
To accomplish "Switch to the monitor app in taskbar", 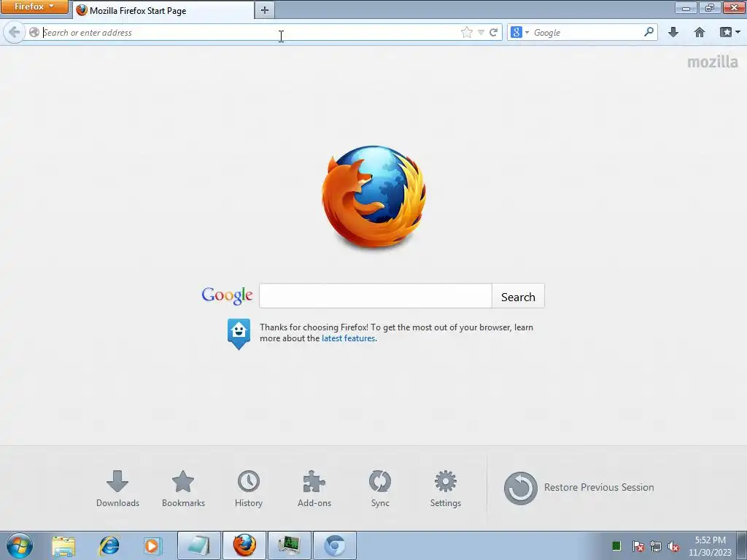I will tap(290, 545).
